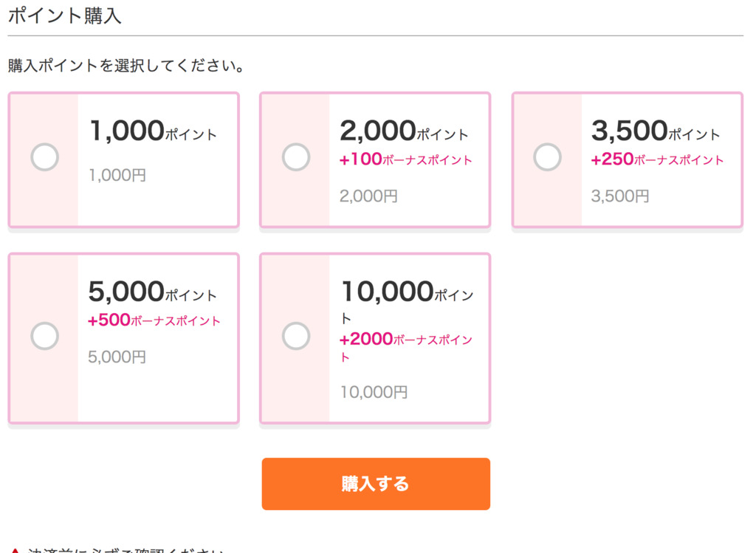Image resolution: width=756 pixels, height=553 pixels.
Task: Select the 5,000 point radio button
Action: [x=45, y=336]
